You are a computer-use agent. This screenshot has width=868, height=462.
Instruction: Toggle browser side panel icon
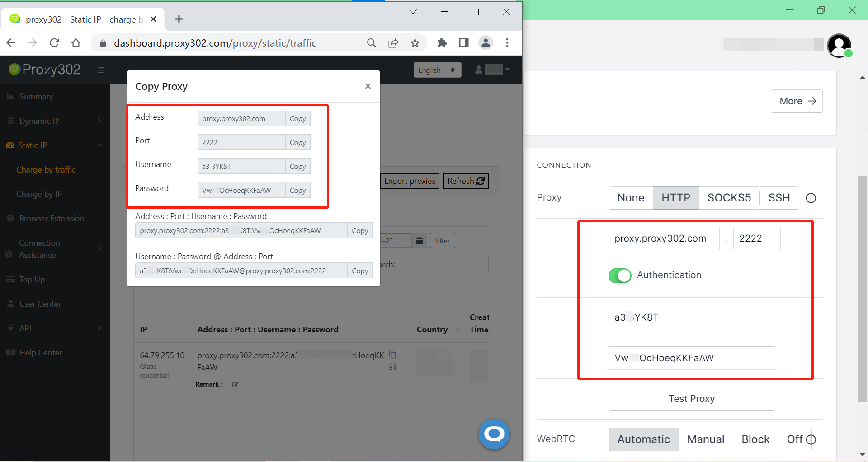tap(464, 43)
